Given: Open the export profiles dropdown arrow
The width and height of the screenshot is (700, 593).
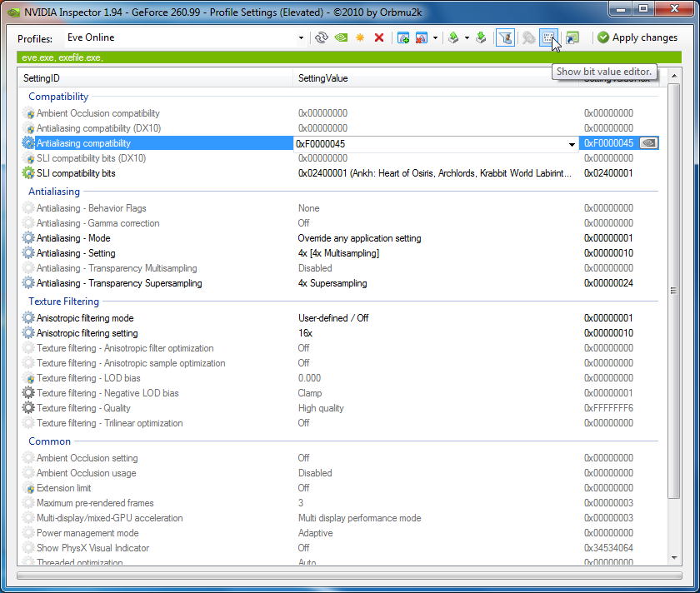Looking at the screenshot, I should [x=467, y=37].
